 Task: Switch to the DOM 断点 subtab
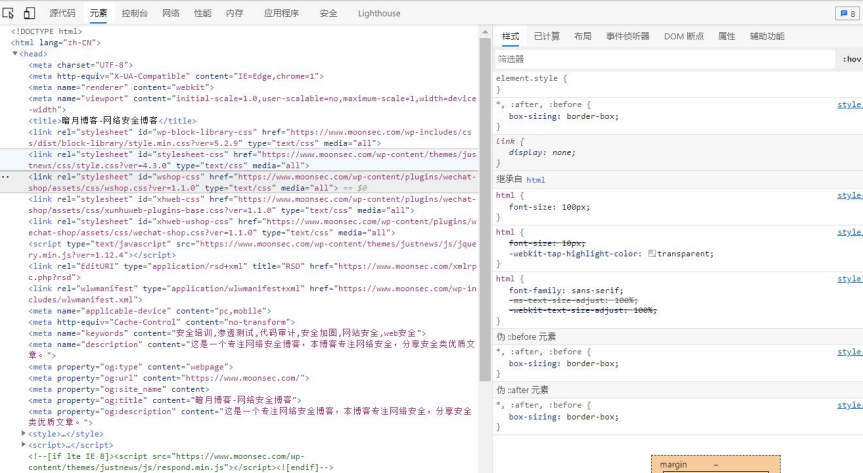(x=684, y=36)
